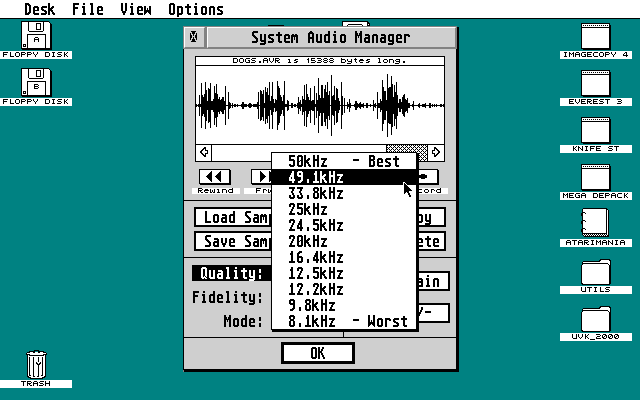Viewport: 640px width, 400px height.
Task: Click the Save Sample button
Action: click(x=233, y=241)
